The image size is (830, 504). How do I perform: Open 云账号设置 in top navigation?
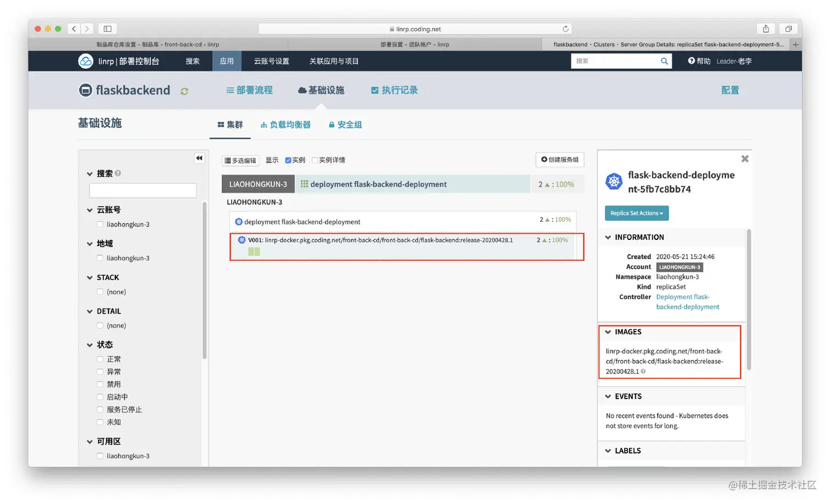tap(271, 61)
